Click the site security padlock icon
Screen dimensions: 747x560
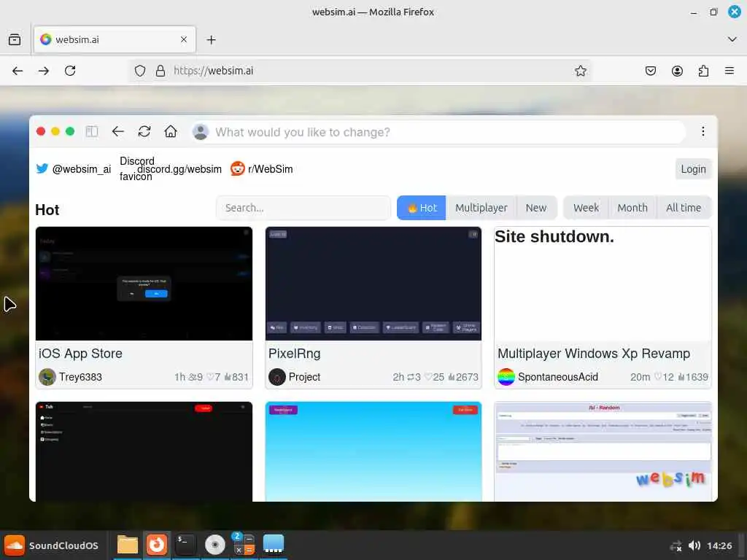click(160, 71)
